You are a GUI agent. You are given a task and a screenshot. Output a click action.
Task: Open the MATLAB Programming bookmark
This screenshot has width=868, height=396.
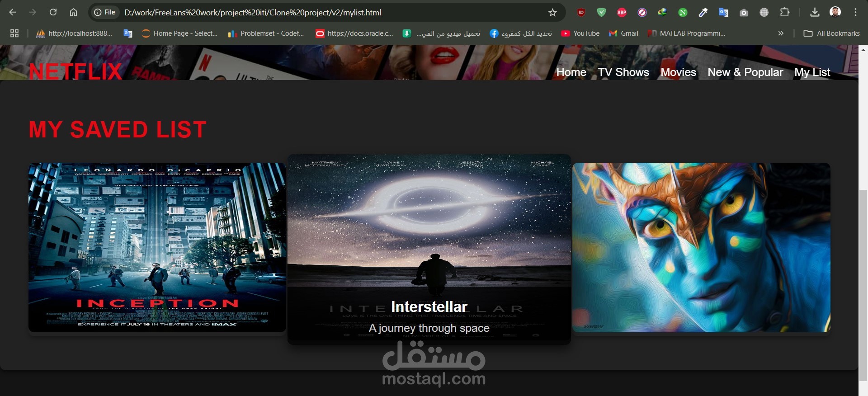pyautogui.click(x=686, y=33)
